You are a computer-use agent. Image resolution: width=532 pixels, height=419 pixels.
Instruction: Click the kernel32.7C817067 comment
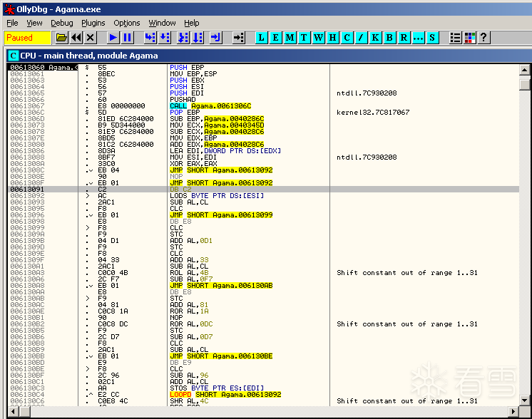click(373, 112)
